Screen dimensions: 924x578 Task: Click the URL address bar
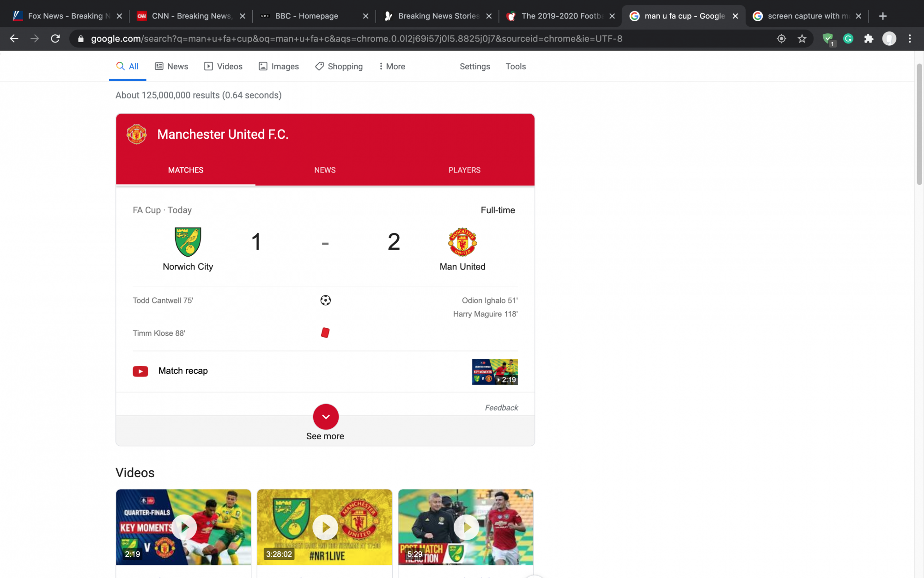pos(356,39)
